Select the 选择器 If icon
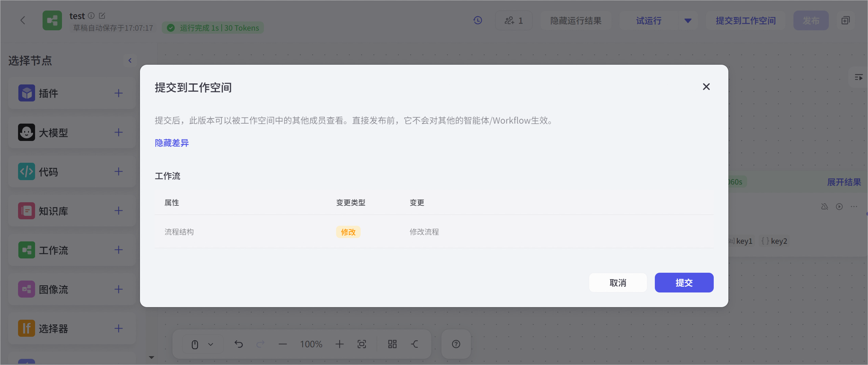 (x=27, y=328)
